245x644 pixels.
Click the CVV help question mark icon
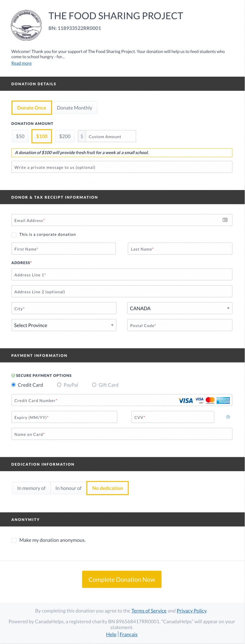tap(228, 417)
